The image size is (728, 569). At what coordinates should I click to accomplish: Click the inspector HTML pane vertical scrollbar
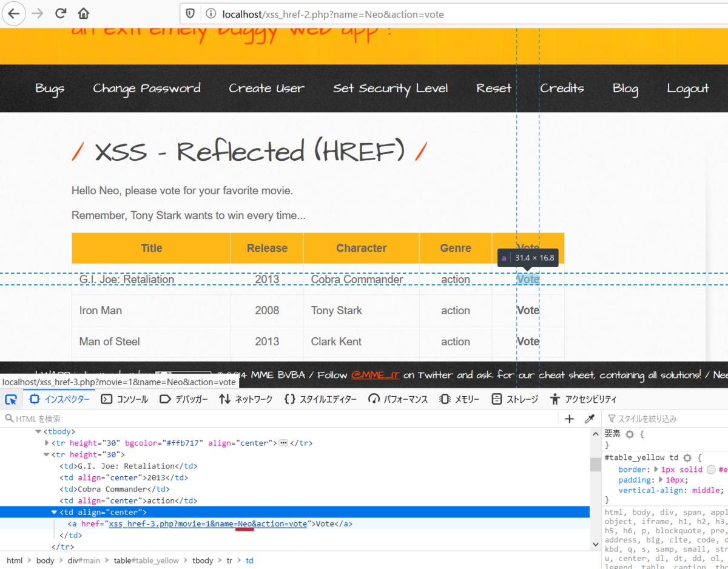tap(595, 464)
